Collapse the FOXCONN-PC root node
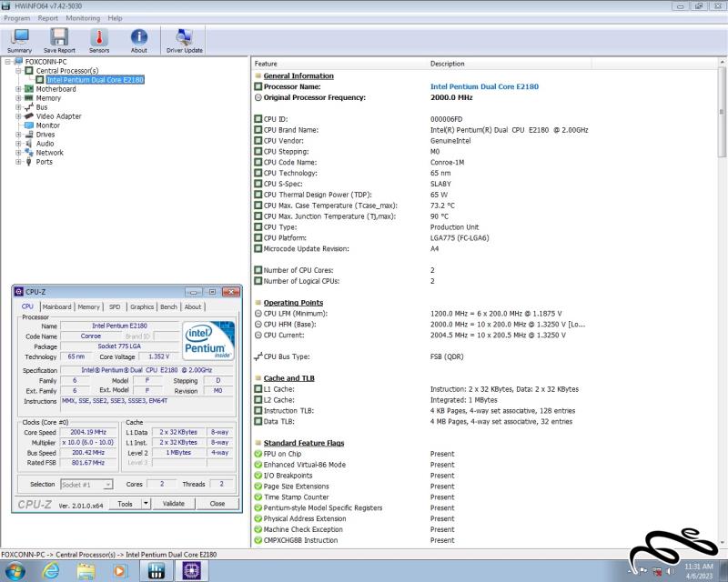 coord(7,62)
